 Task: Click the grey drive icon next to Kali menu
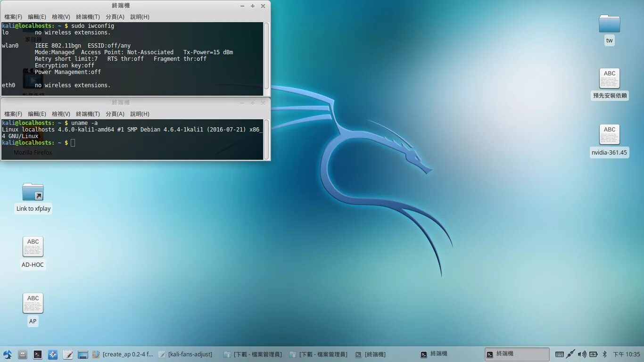(22, 354)
